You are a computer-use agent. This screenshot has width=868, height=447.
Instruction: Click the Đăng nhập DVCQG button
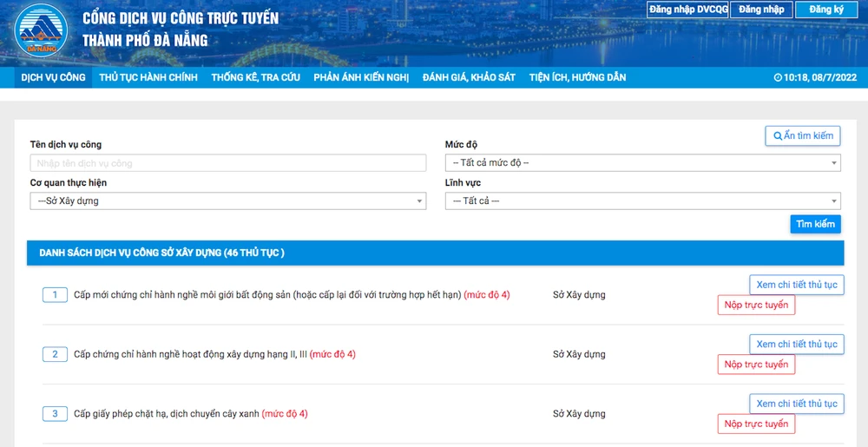[x=687, y=10]
